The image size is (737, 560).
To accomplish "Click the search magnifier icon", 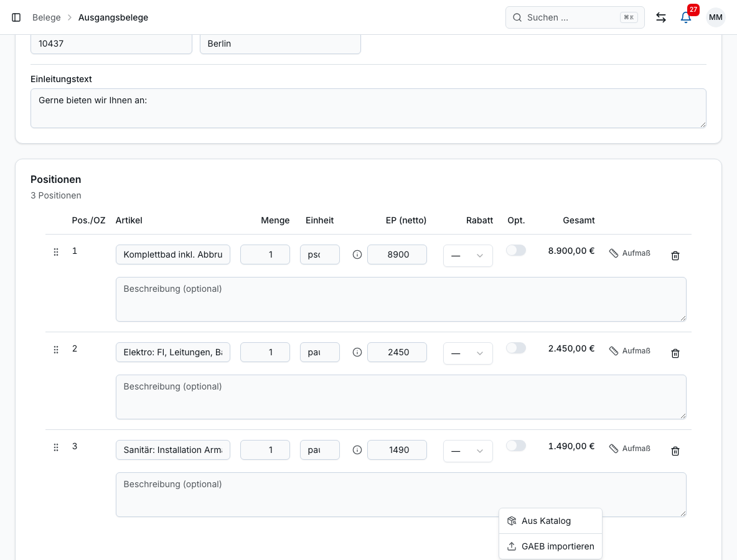I will (x=517, y=17).
